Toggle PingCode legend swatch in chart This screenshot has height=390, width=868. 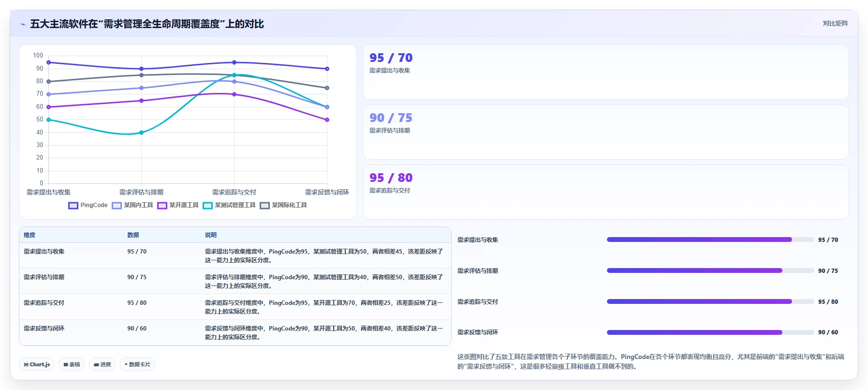(73, 206)
